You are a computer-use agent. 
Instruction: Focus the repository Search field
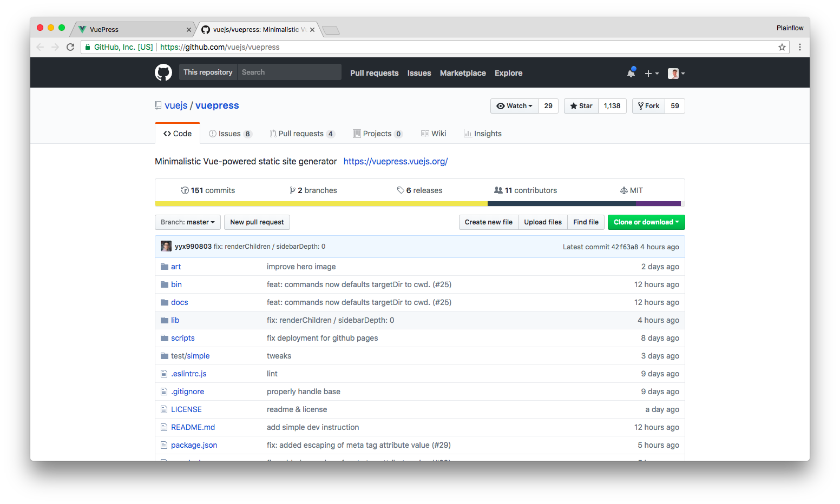click(x=290, y=72)
